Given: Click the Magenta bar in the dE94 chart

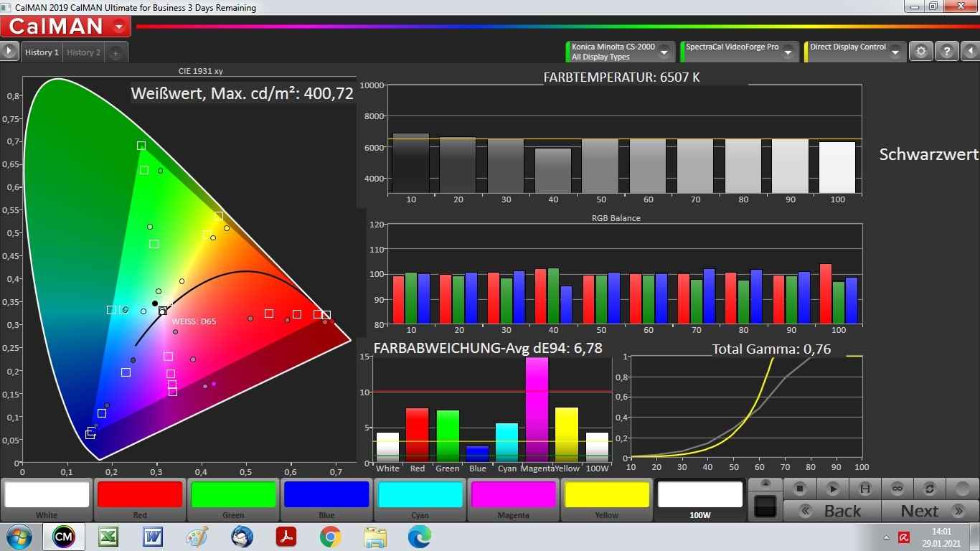Looking at the screenshot, I should click(537, 409).
